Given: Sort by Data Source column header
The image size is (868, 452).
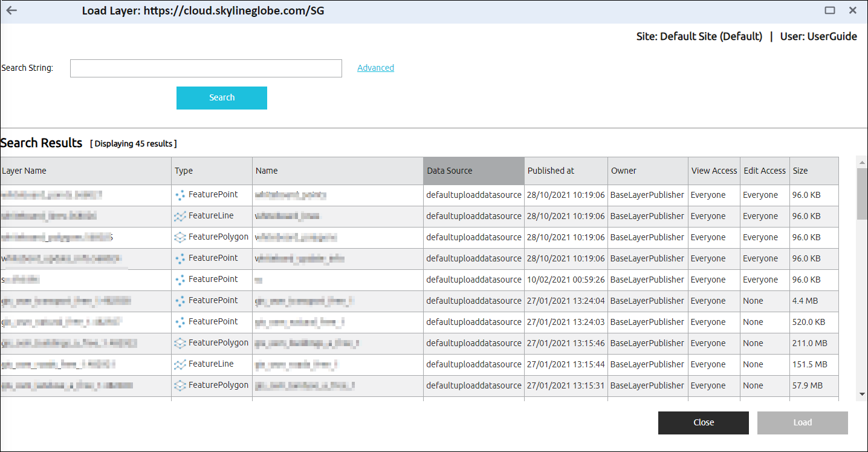Looking at the screenshot, I should click(x=474, y=171).
